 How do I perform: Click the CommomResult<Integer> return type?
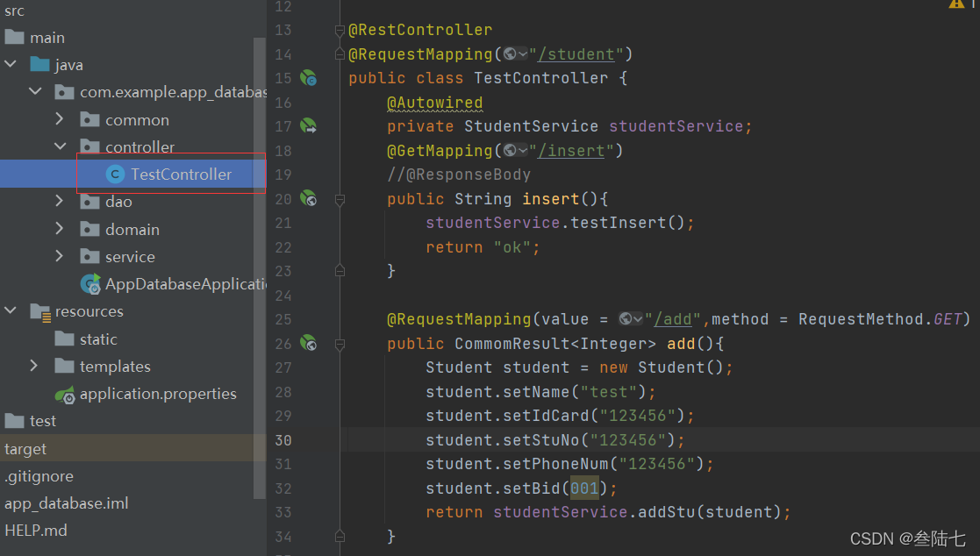coord(555,344)
